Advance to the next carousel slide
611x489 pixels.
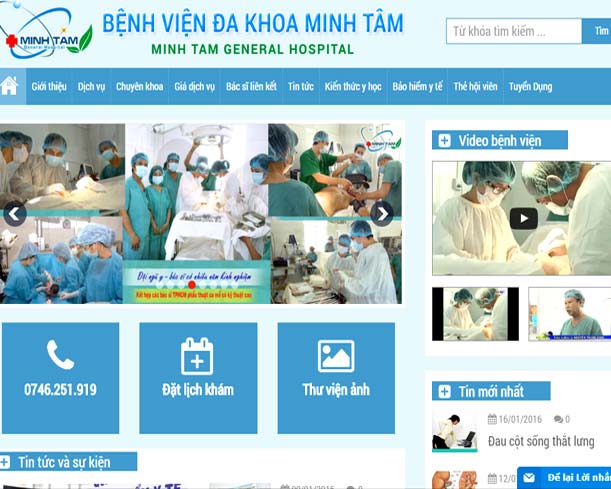pos(382,214)
